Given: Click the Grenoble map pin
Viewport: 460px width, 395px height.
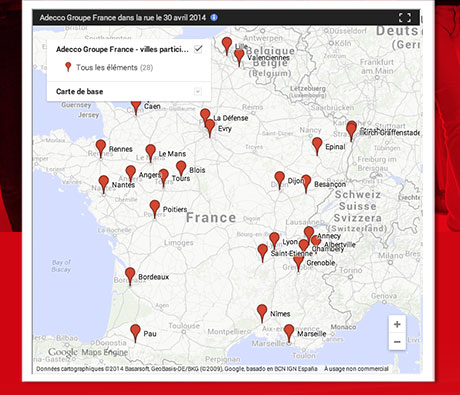Looking at the screenshot, I should [x=298, y=263].
